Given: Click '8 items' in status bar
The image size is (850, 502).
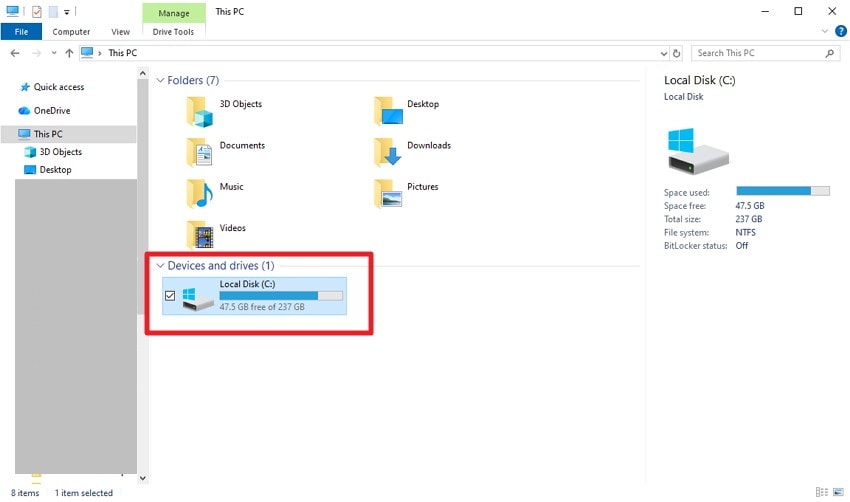Looking at the screenshot, I should coord(25,493).
